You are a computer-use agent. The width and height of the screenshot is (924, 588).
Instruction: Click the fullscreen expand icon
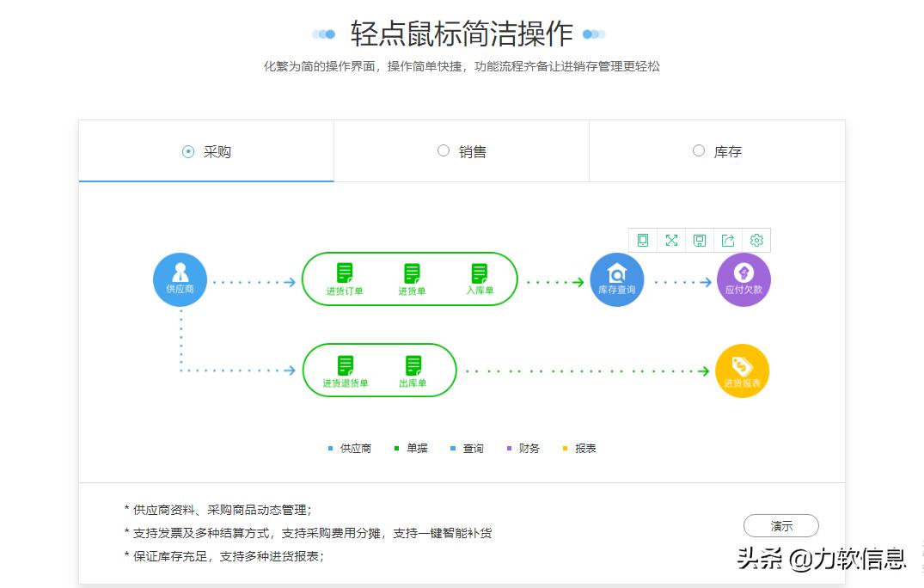671,241
